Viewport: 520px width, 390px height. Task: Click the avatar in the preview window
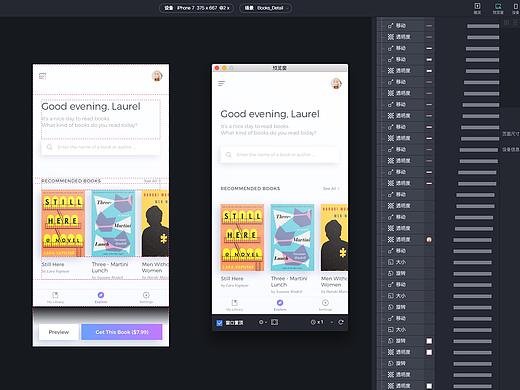(336, 83)
